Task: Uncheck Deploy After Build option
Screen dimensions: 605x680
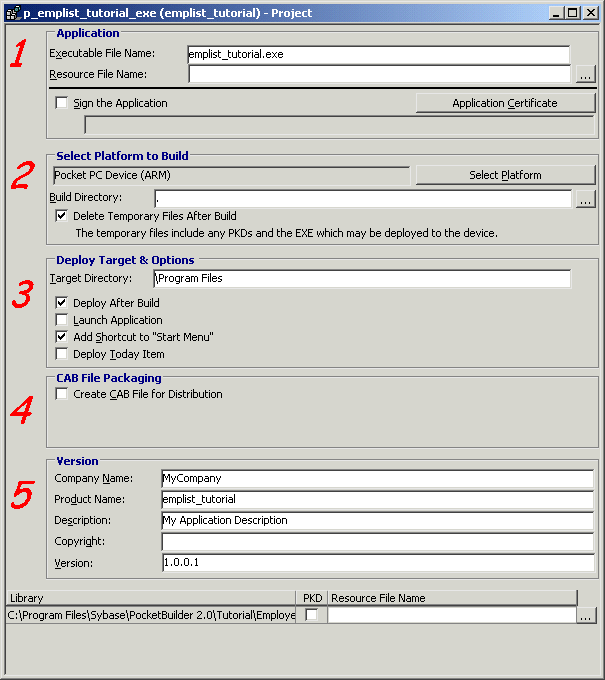Action: 62,303
